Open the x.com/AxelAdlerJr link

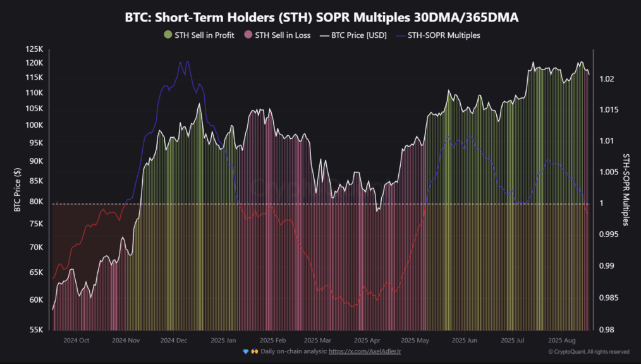(x=365, y=351)
